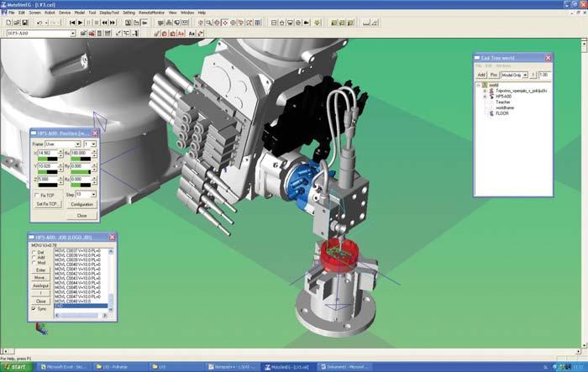Click the step-back double arrow button

point(105,23)
